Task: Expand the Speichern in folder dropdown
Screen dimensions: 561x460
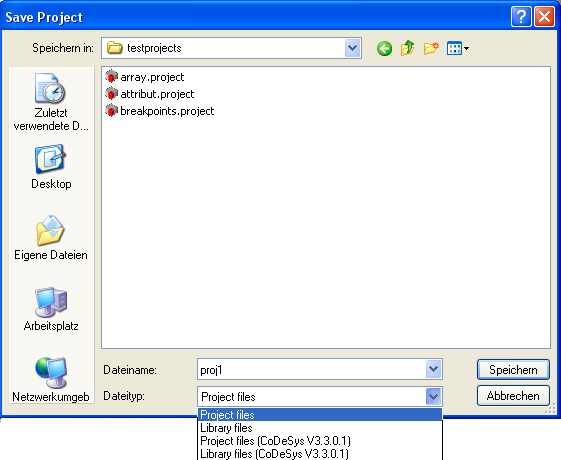Action: click(x=352, y=48)
